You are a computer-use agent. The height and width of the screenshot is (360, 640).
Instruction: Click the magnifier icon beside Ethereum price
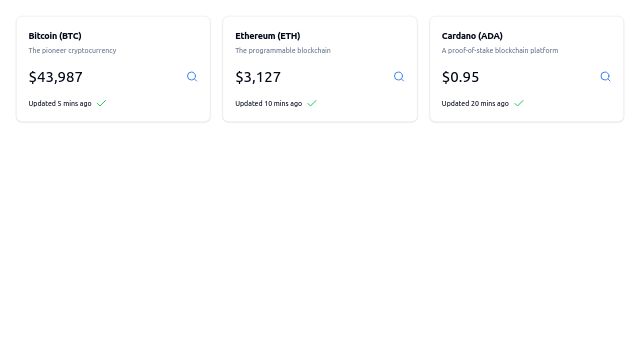pyautogui.click(x=399, y=77)
